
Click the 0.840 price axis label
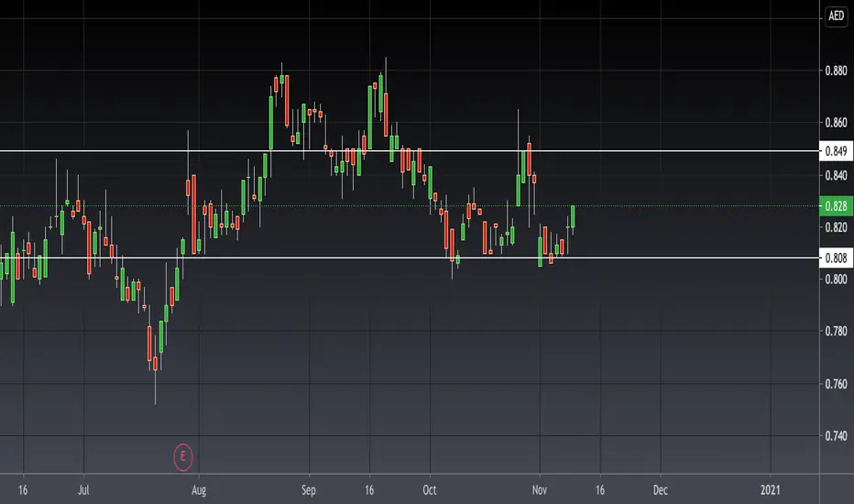[x=836, y=175]
